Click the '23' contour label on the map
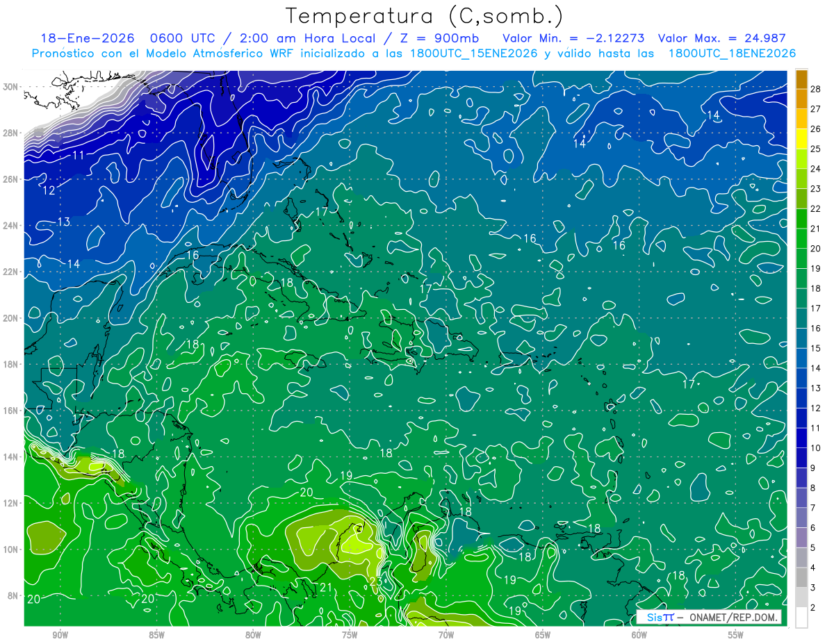The width and height of the screenshot is (834, 644). coord(375,581)
